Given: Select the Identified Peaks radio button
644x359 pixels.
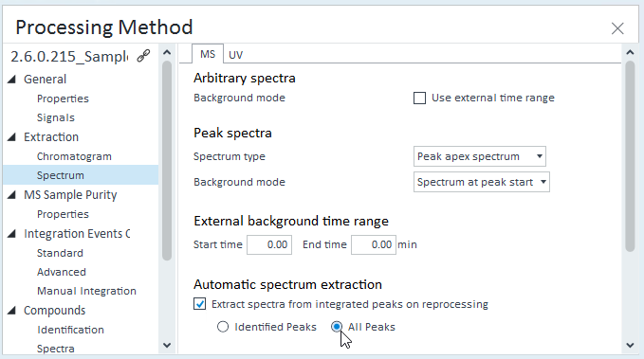Looking at the screenshot, I should pyautogui.click(x=223, y=327).
